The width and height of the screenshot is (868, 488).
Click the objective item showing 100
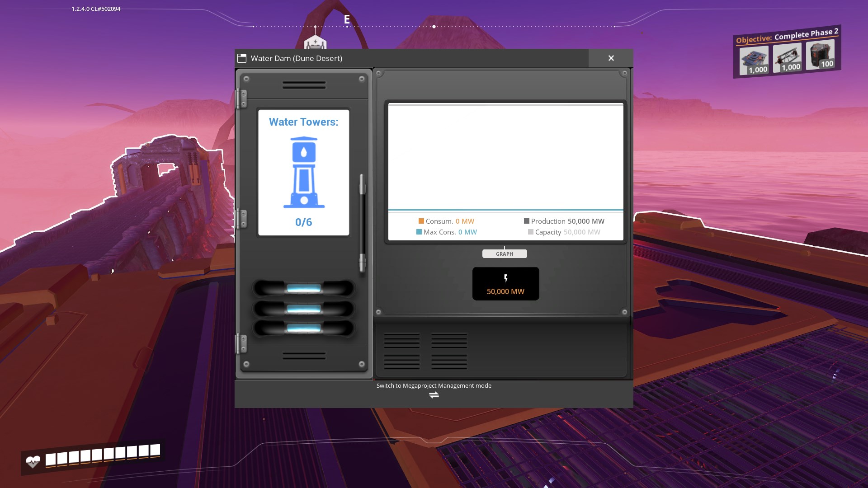coord(820,54)
